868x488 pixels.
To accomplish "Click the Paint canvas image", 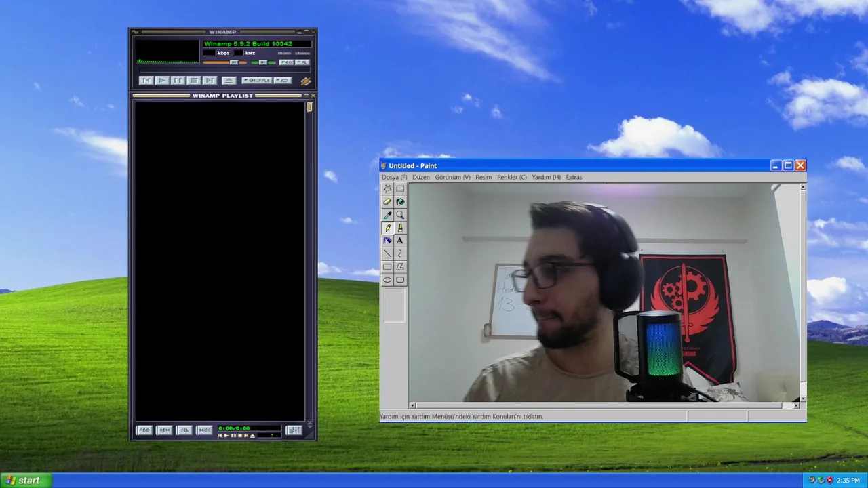I will tap(604, 293).
